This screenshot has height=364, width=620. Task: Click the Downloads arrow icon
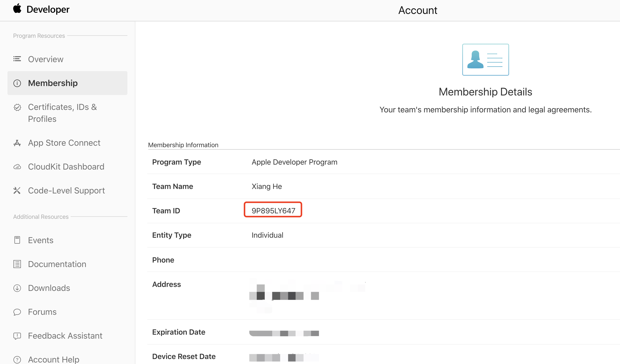click(17, 288)
